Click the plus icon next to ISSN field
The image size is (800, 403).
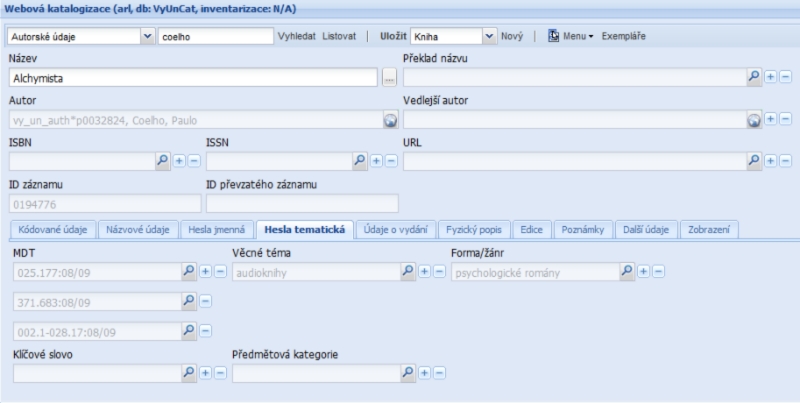(376, 160)
